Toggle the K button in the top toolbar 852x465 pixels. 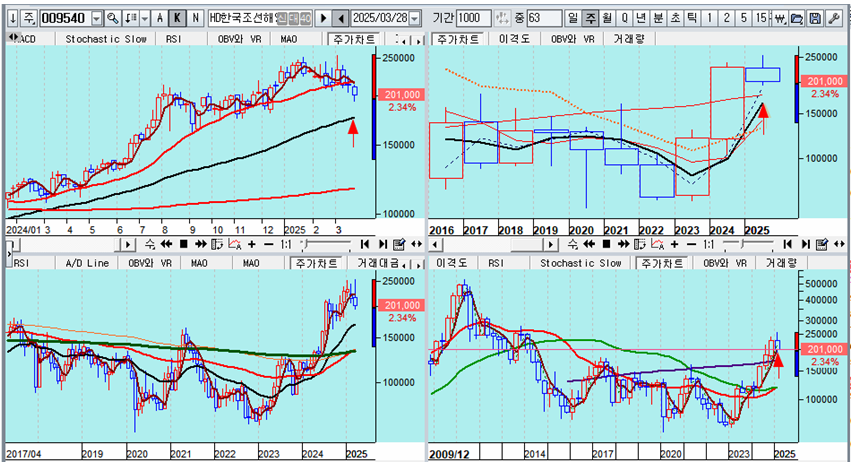coord(177,18)
